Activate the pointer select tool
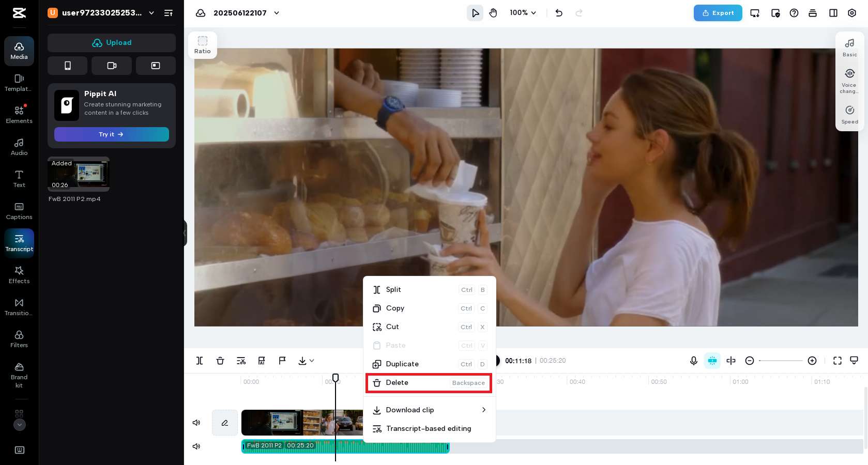This screenshot has height=465, width=868. coord(475,13)
